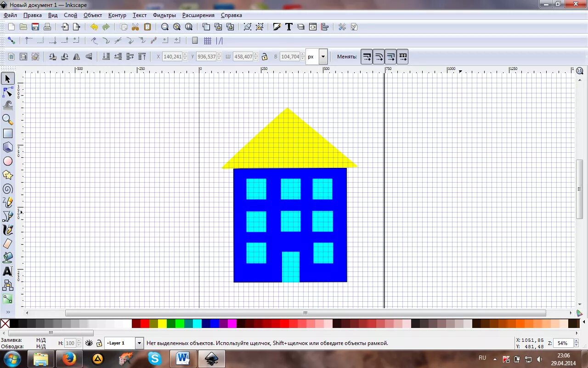Select the Connector diagram tool
588x368 pixels.
pyautogui.click(x=8, y=285)
